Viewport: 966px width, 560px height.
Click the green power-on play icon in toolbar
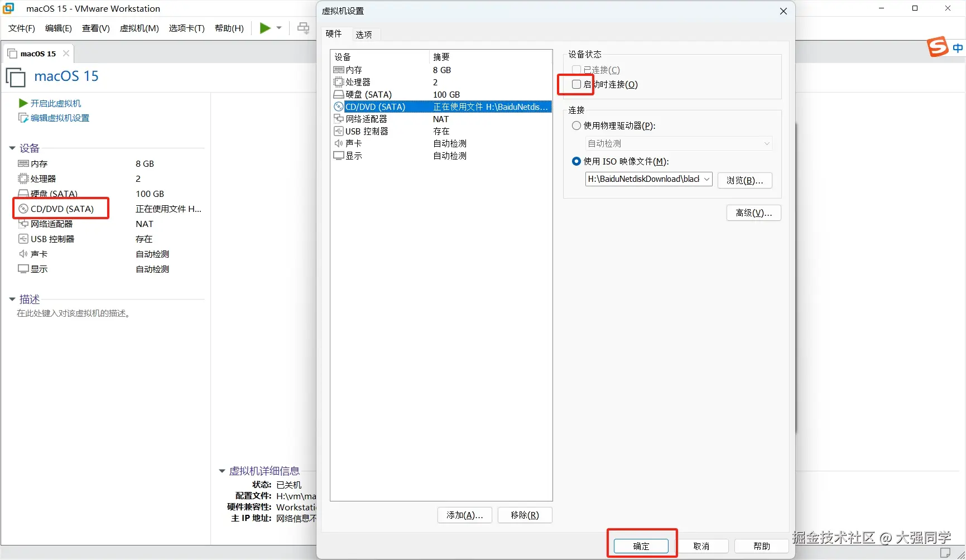pyautogui.click(x=265, y=28)
